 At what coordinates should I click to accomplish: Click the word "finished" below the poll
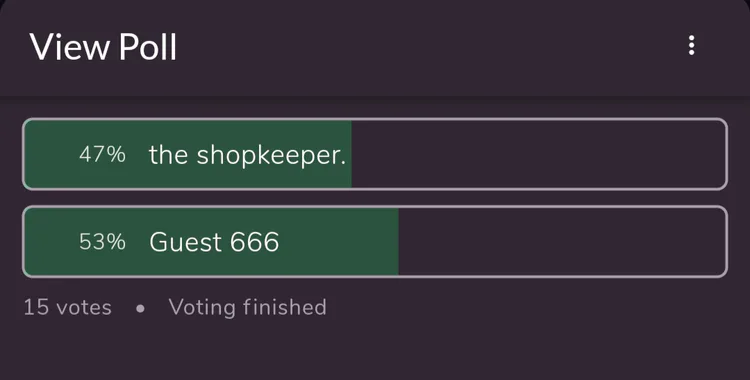click(x=285, y=306)
